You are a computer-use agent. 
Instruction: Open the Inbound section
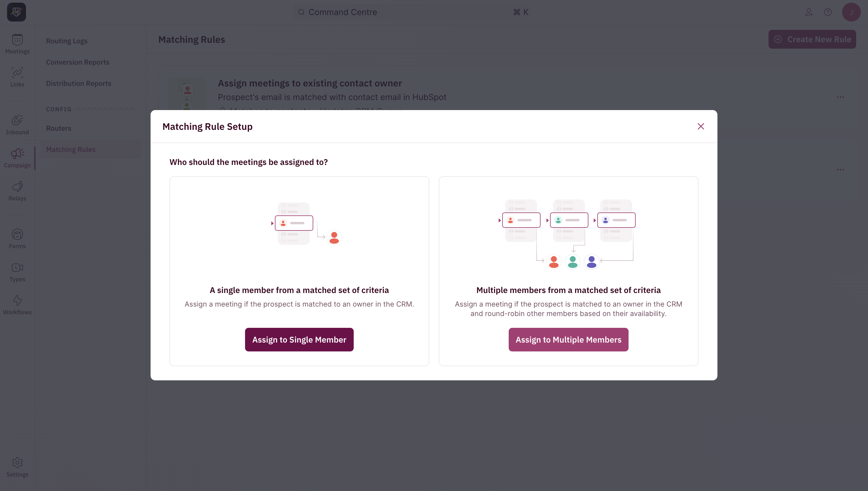[17, 125]
